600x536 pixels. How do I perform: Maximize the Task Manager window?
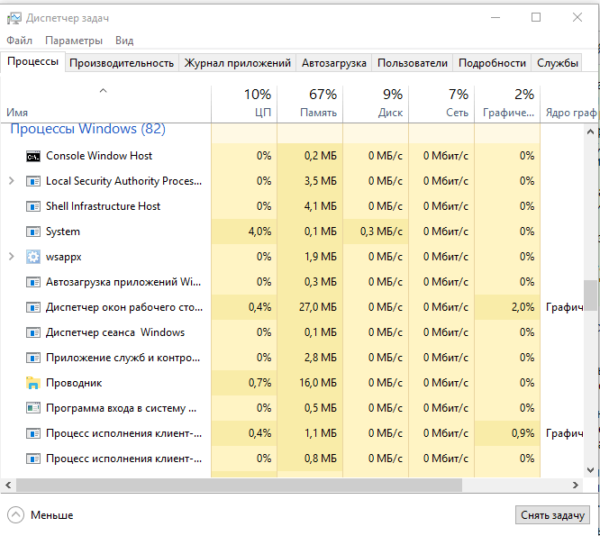click(536, 18)
